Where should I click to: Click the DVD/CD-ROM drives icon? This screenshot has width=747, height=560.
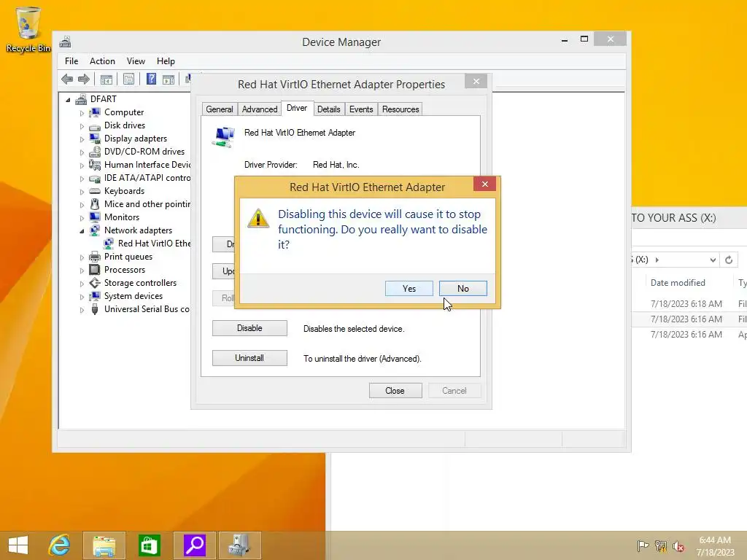(95, 152)
